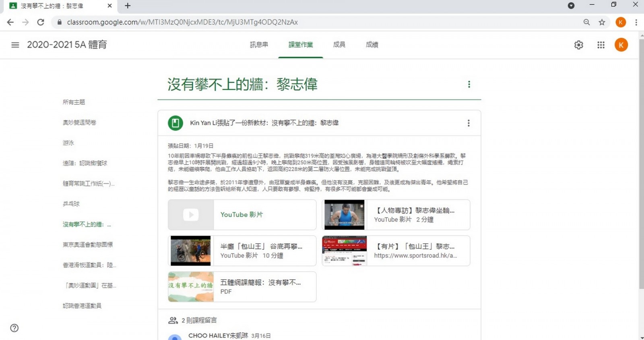Screen dimensions: 644x340
Task: Open the Classroom main menu hamburger icon
Action: [15, 45]
